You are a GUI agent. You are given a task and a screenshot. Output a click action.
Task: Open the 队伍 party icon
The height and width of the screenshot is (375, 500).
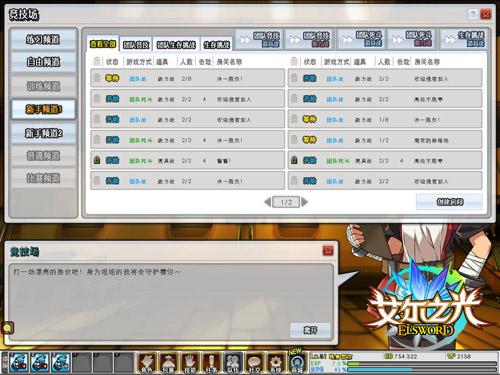tap(233, 363)
